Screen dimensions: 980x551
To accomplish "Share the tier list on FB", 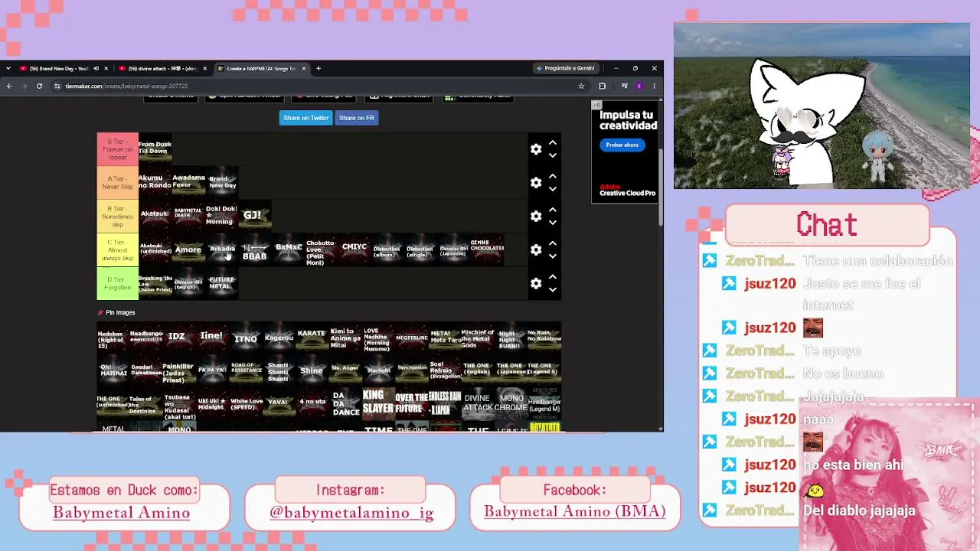I will [x=356, y=118].
